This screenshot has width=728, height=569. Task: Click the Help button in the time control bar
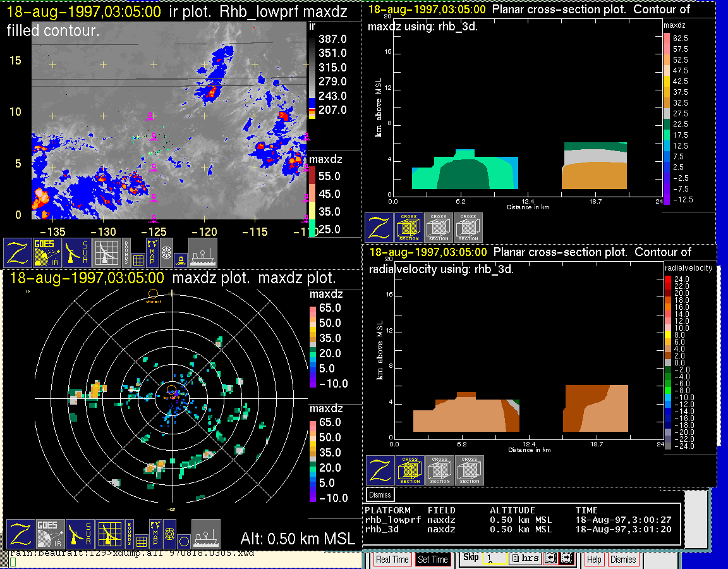pyautogui.click(x=594, y=560)
